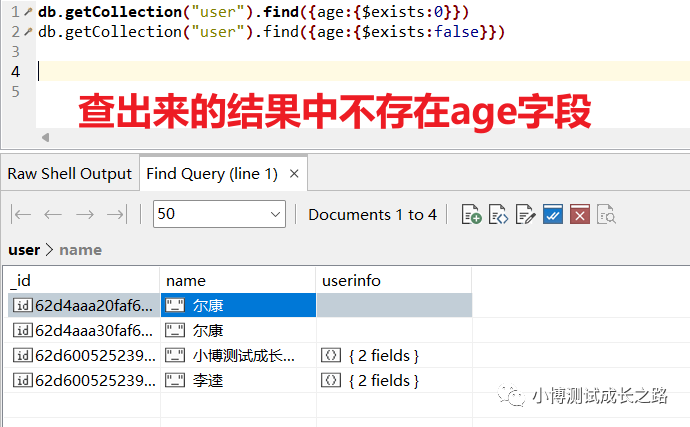
Task: Click userinfo cell in 小博测试成长 row
Action: point(394,355)
